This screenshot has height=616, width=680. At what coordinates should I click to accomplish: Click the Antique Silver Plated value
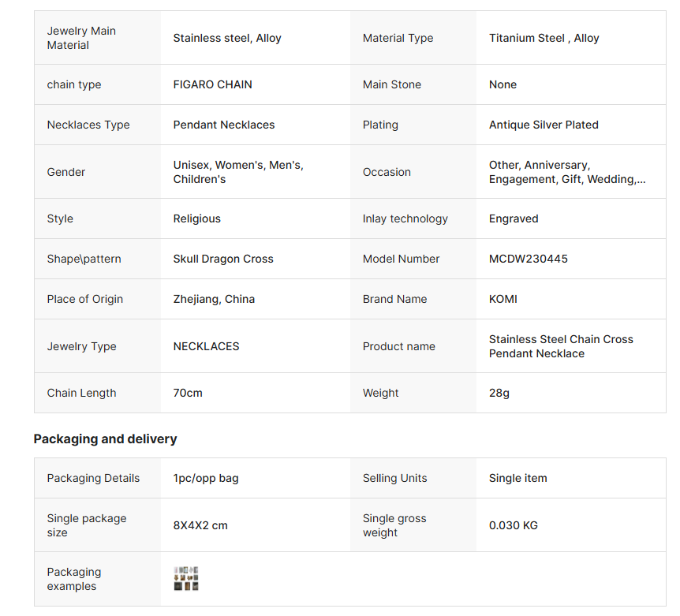click(x=544, y=125)
